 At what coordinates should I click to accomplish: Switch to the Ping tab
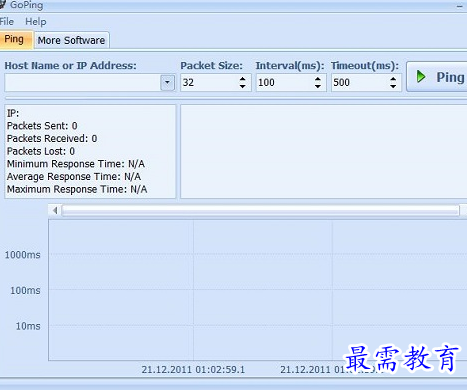[x=16, y=40]
